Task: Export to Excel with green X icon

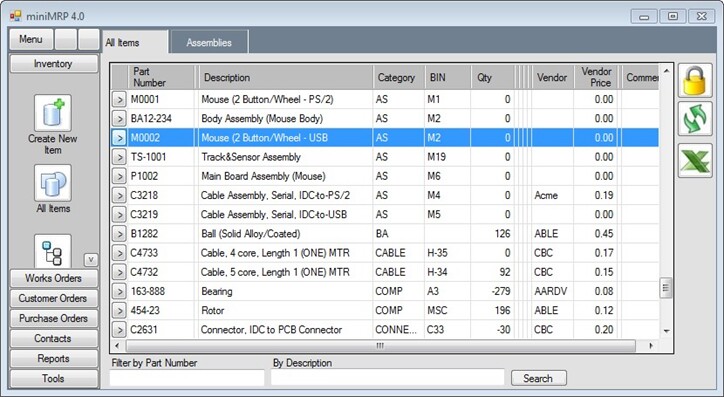Action: coord(695,160)
